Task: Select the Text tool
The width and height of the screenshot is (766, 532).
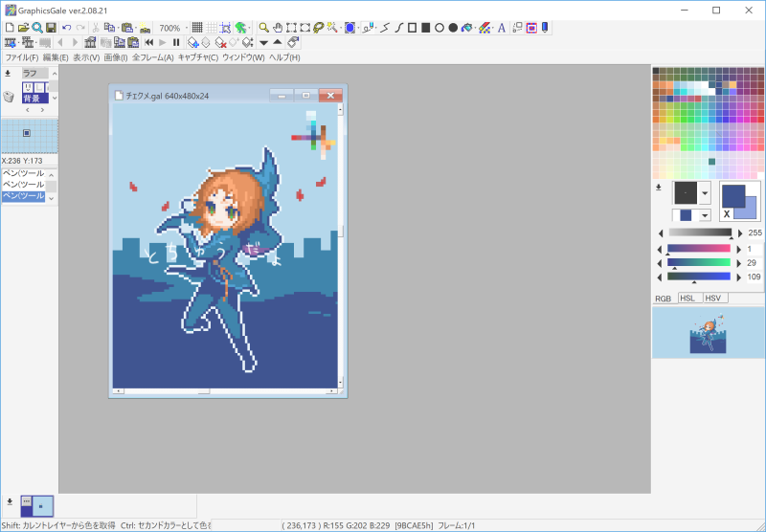Action: tap(501, 28)
